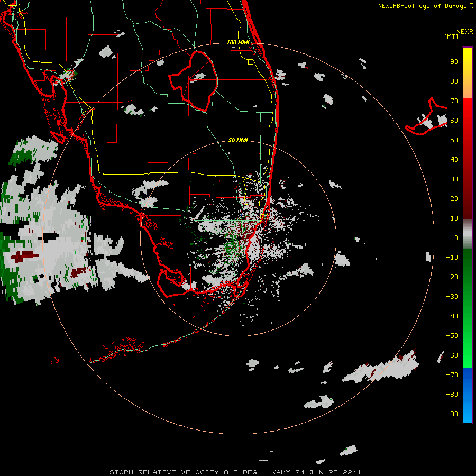
Task: Click the -70 knot scale label
Action: pos(452,375)
